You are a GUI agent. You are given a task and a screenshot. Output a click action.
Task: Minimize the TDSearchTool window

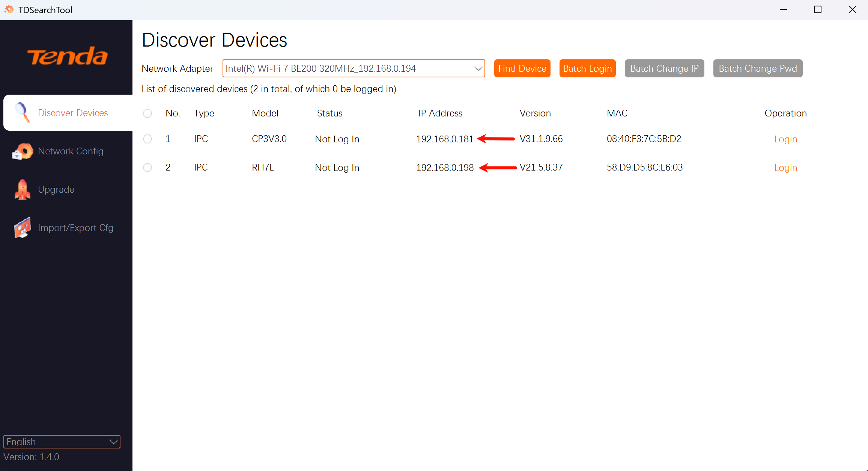point(784,10)
